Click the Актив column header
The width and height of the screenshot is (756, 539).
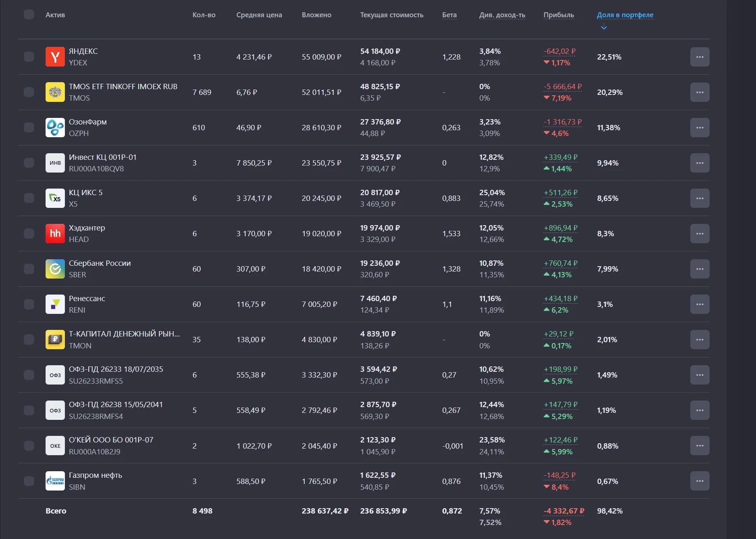pyautogui.click(x=55, y=15)
